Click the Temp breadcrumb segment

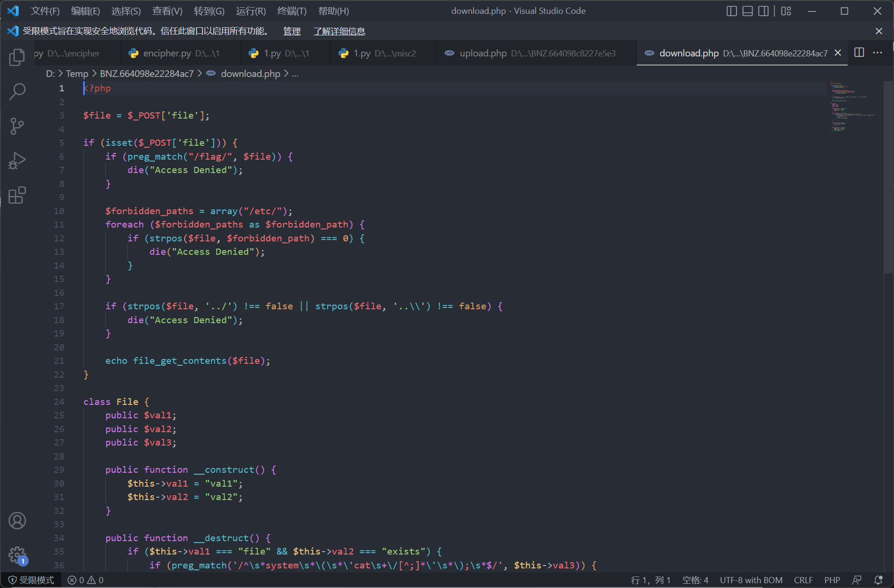[77, 74]
